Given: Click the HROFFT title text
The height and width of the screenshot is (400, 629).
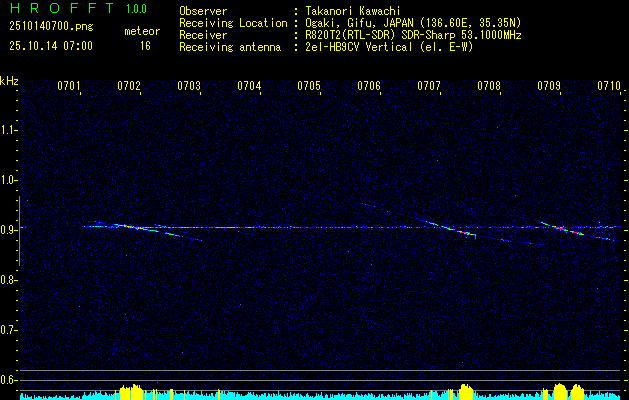Looking at the screenshot, I should (x=61, y=8).
